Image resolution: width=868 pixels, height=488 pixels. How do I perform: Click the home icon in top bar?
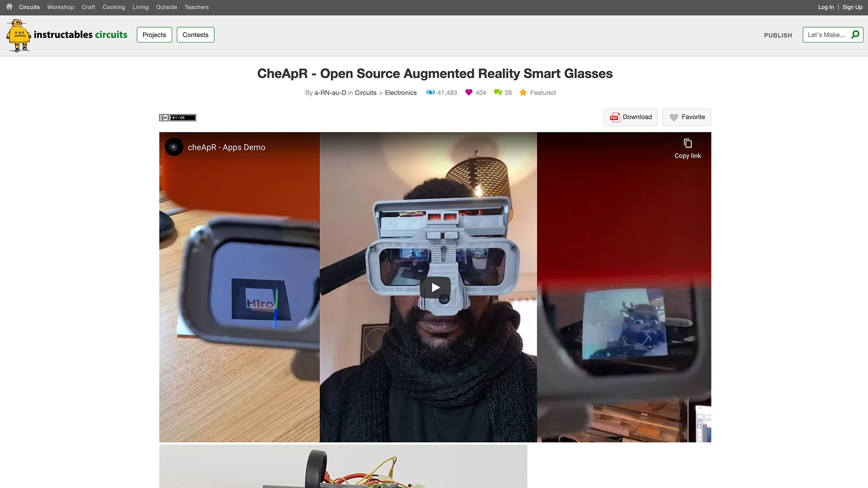9,7
